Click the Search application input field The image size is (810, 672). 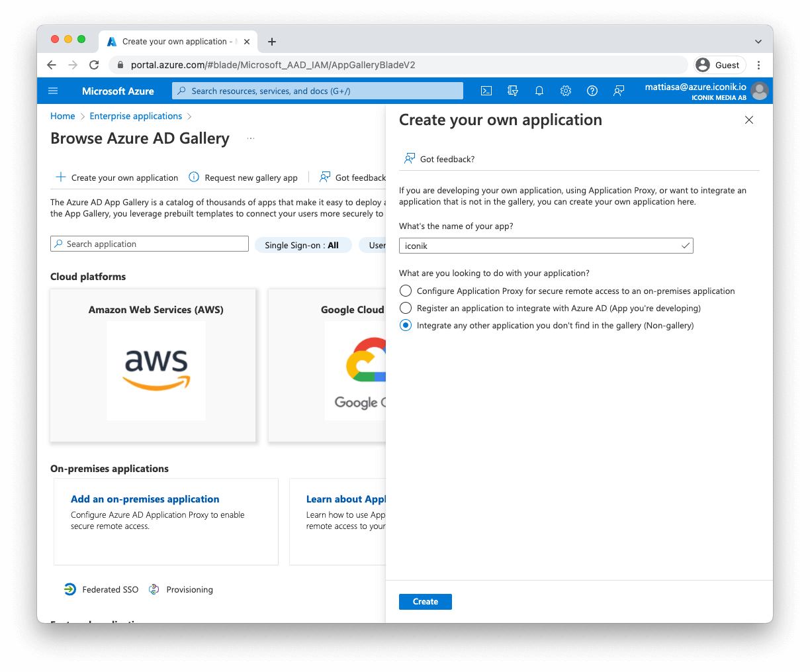click(x=149, y=244)
